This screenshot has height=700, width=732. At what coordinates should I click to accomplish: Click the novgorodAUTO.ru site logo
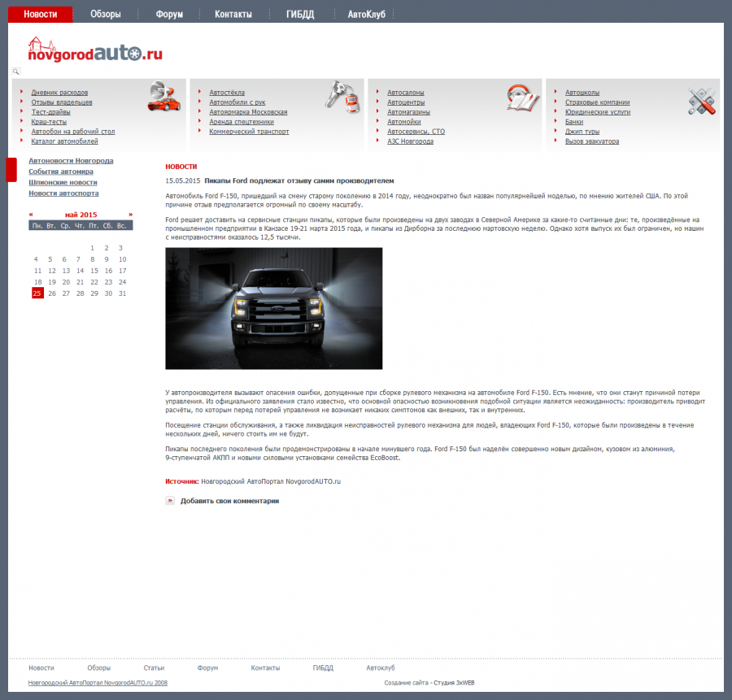pyautogui.click(x=95, y=50)
